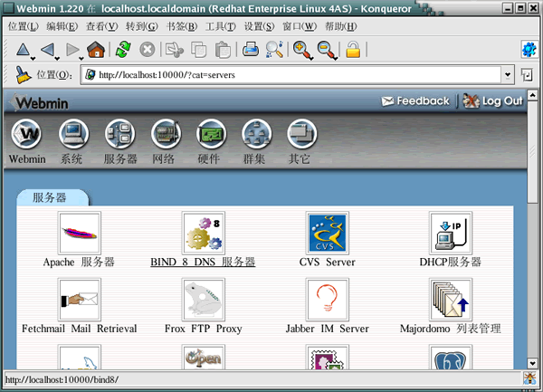Open the Home page toolbar icon
Screen dimensions: 543x392
point(96,49)
